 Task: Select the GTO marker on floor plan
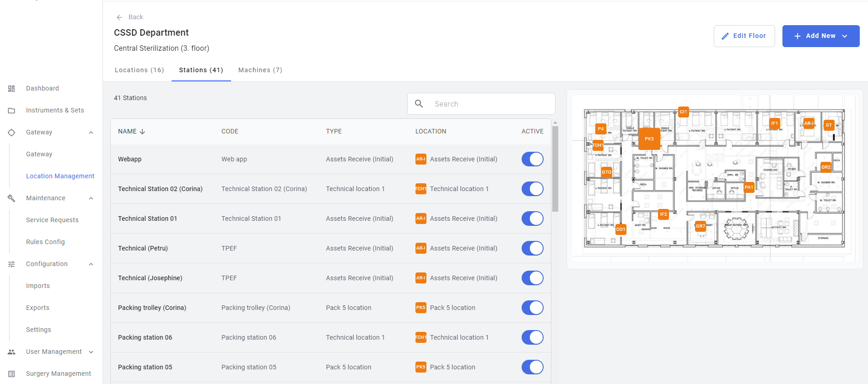click(x=606, y=172)
